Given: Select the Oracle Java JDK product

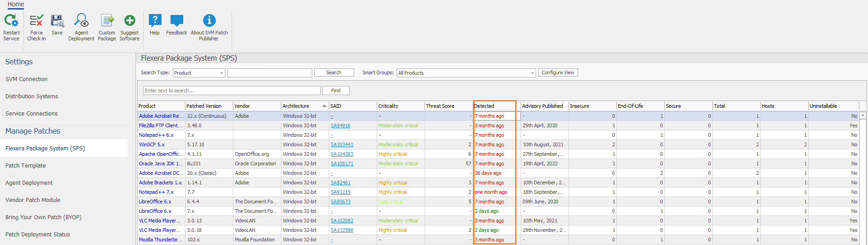Looking at the screenshot, I should (x=161, y=163).
